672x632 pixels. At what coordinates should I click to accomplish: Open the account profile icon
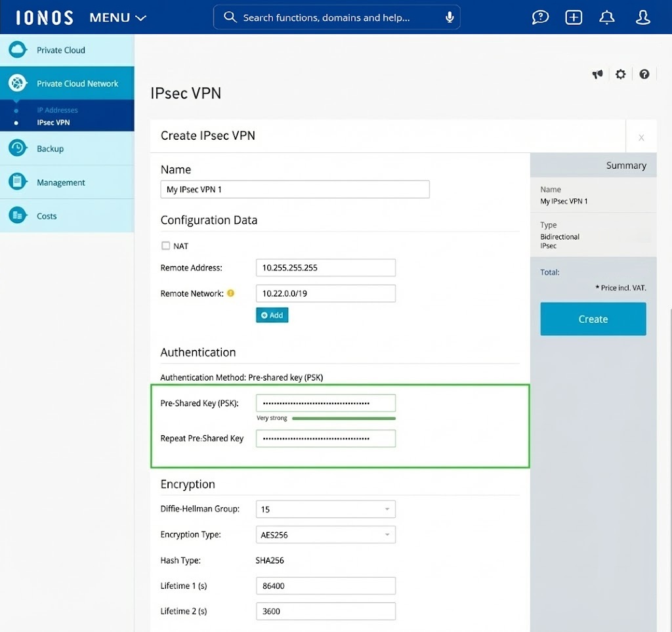pos(642,17)
